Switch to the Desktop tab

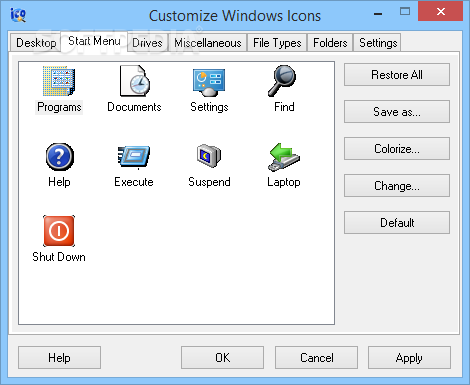tap(36, 43)
